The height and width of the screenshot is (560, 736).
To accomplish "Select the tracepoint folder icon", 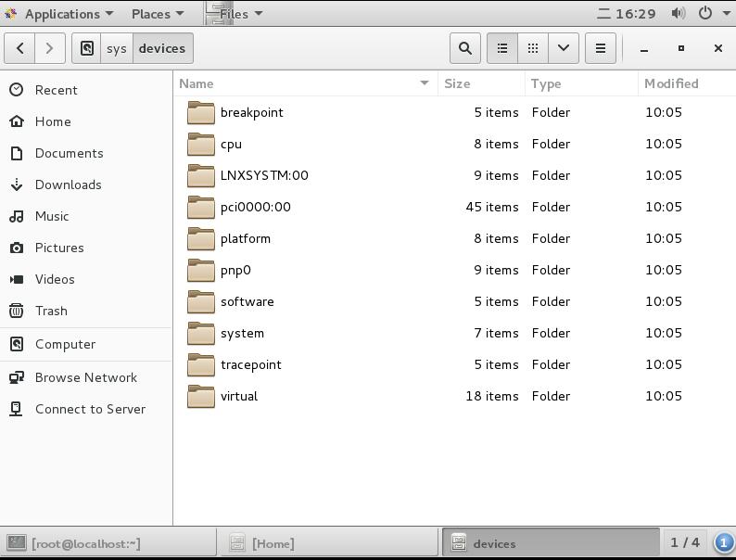I will pyautogui.click(x=201, y=364).
